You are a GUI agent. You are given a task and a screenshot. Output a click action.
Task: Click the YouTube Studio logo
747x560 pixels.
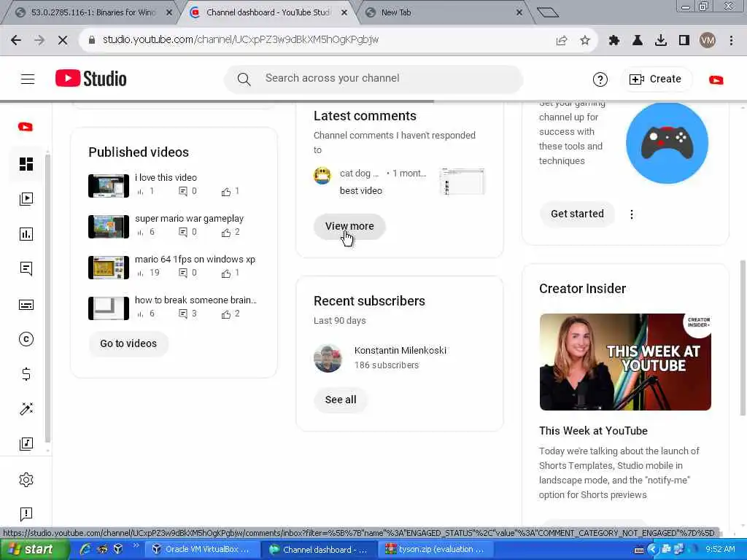point(91,79)
